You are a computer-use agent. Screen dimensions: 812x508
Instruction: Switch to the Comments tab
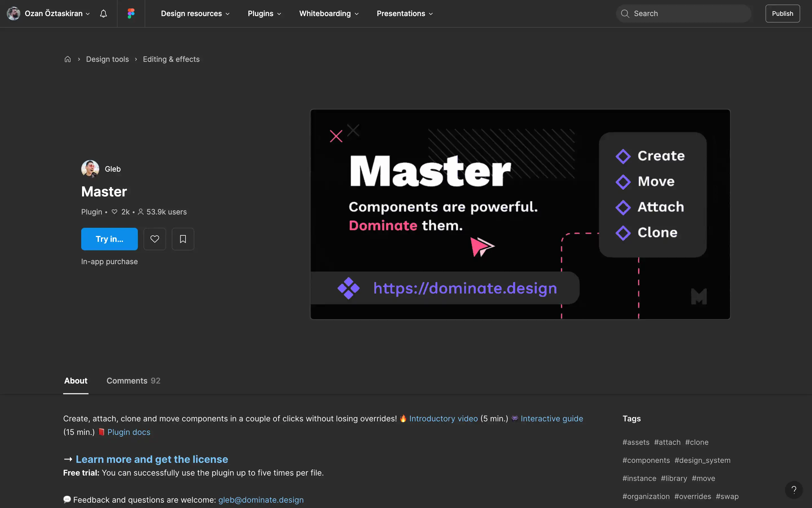click(x=133, y=381)
